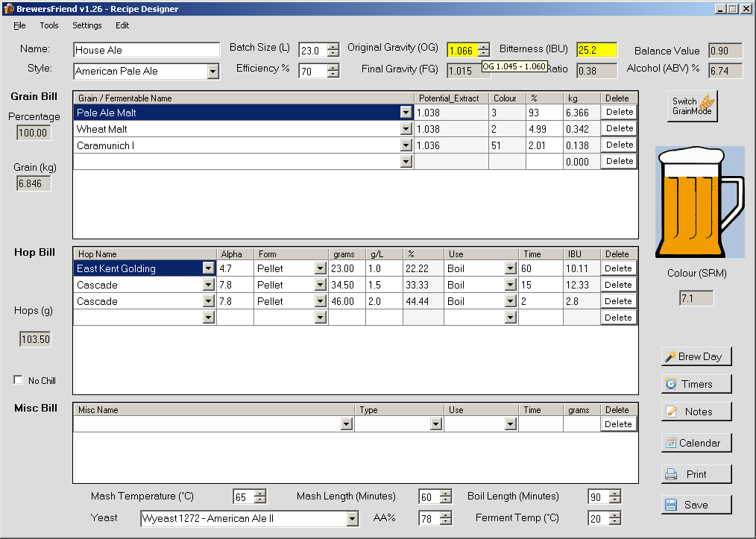Open the File menu
The image size is (756, 539).
pos(19,25)
